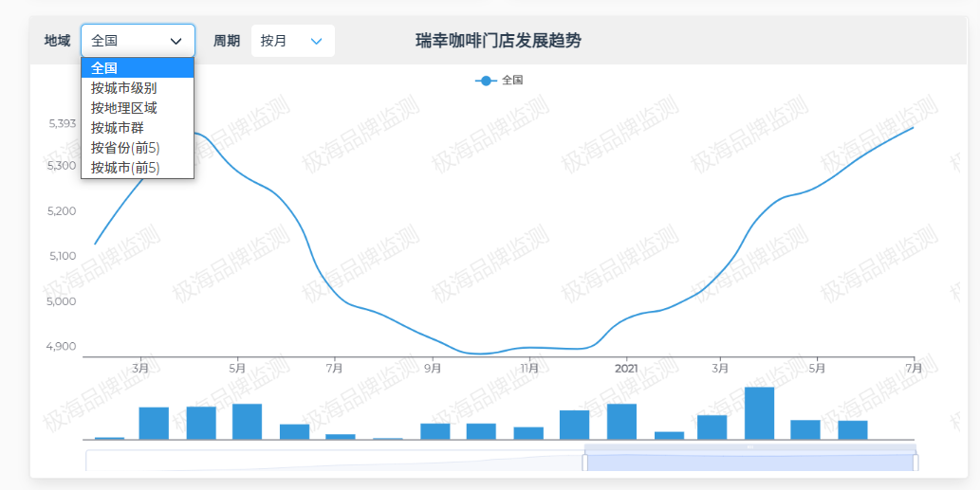Click the 11月 x-axis label
Image resolution: width=980 pixels, height=490 pixels.
[529, 369]
